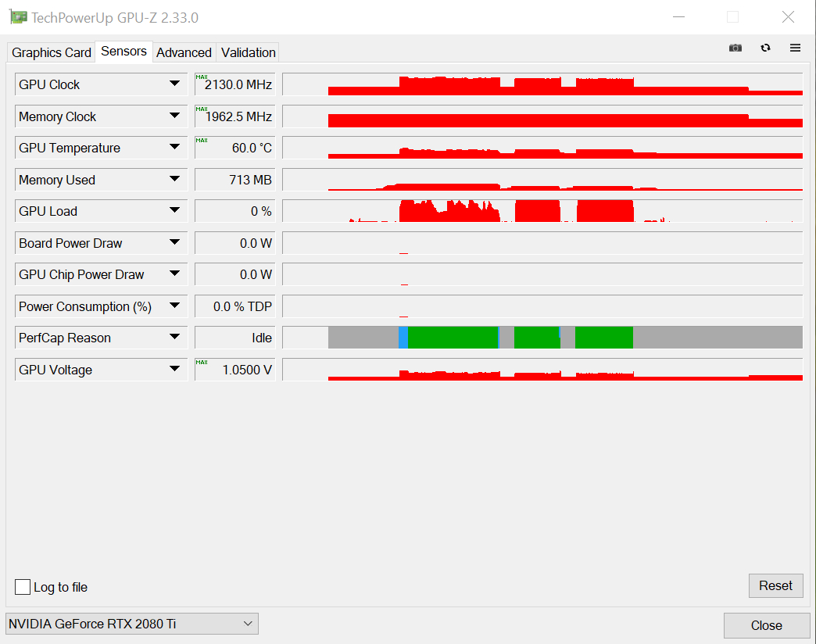This screenshot has height=644, width=816.
Task: Click the GPU Temperature history graph
Action: (x=542, y=148)
